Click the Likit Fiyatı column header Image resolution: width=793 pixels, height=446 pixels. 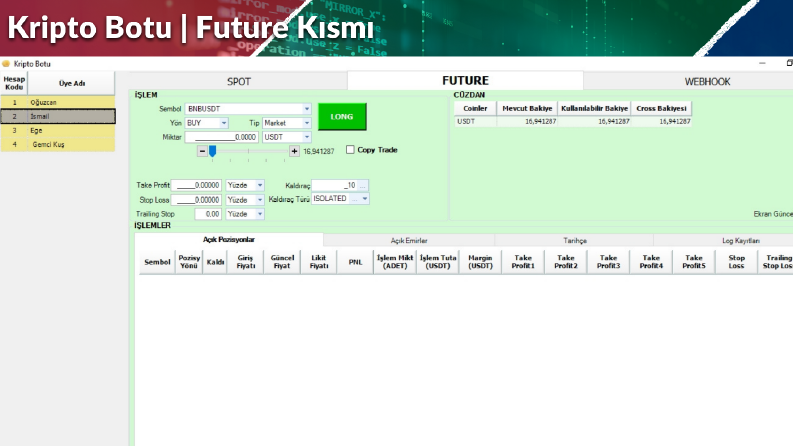(319, 262)
